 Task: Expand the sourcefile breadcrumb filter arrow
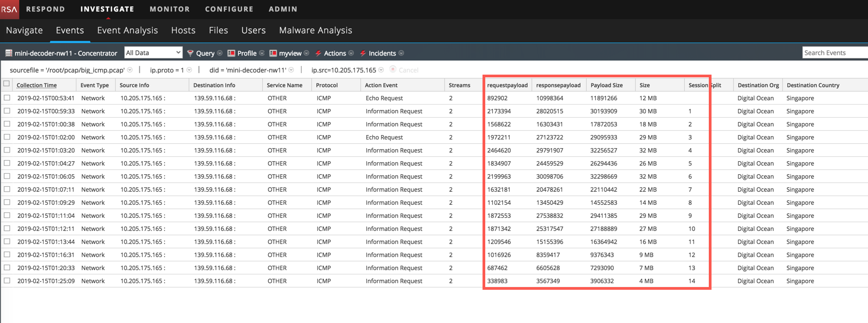(x=130, y=70)
